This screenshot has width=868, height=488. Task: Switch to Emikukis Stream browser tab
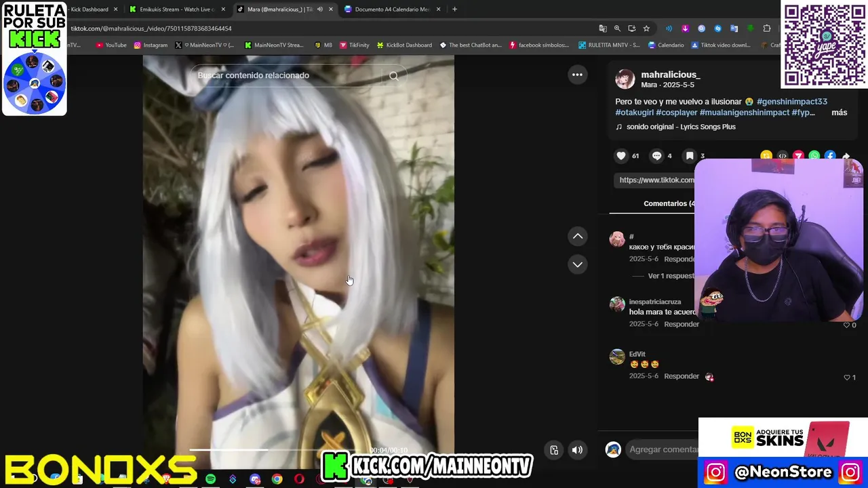(x=176, y=9)
